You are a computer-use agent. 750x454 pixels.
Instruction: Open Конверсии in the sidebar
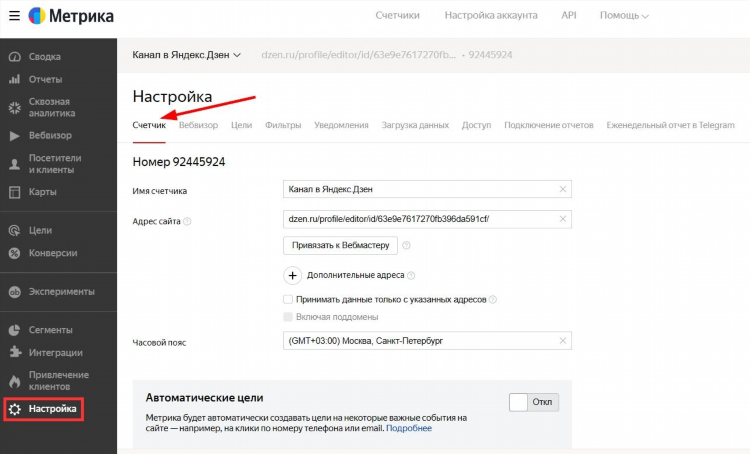(53, 253)
